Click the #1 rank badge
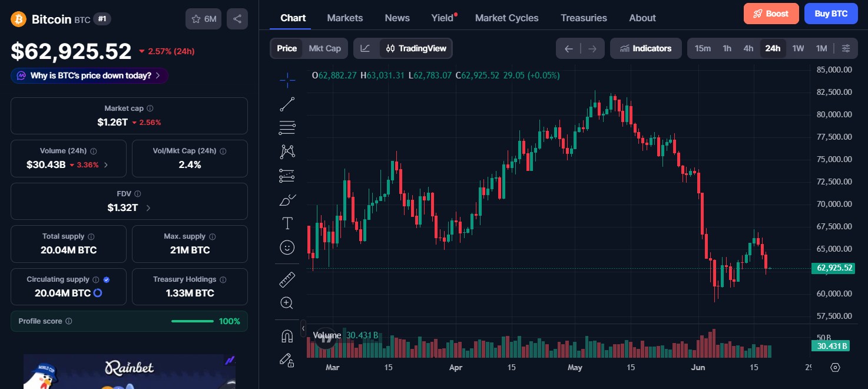 tap(102, 19)
